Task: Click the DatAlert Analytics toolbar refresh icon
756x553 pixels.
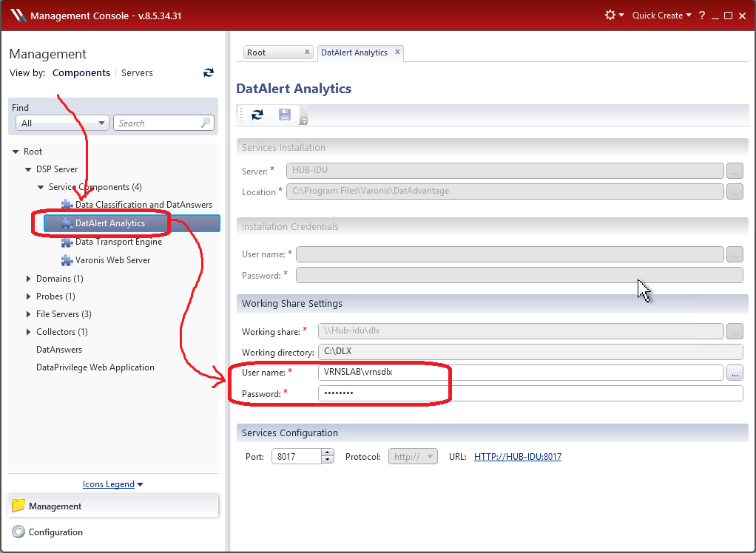Action: (x=257, y=115)
